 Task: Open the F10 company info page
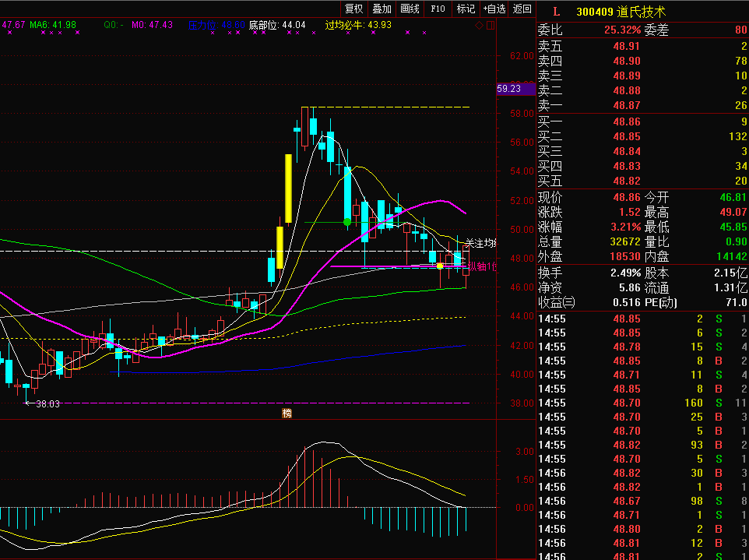point(438,9)
